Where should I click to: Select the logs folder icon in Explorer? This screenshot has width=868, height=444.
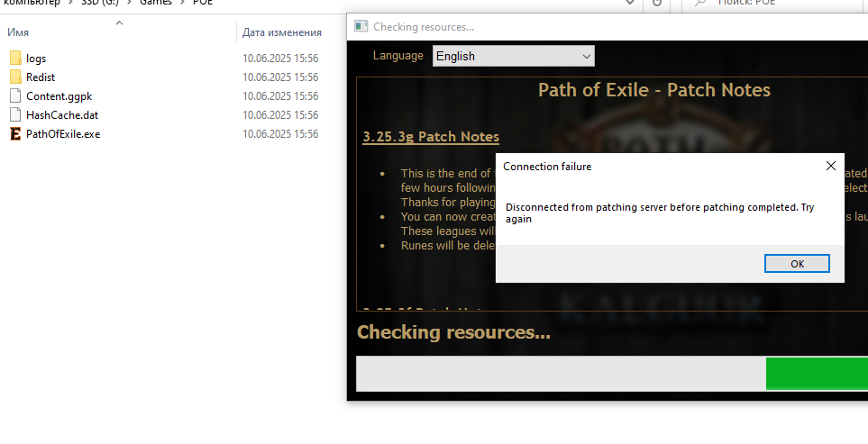coord(15,58)
